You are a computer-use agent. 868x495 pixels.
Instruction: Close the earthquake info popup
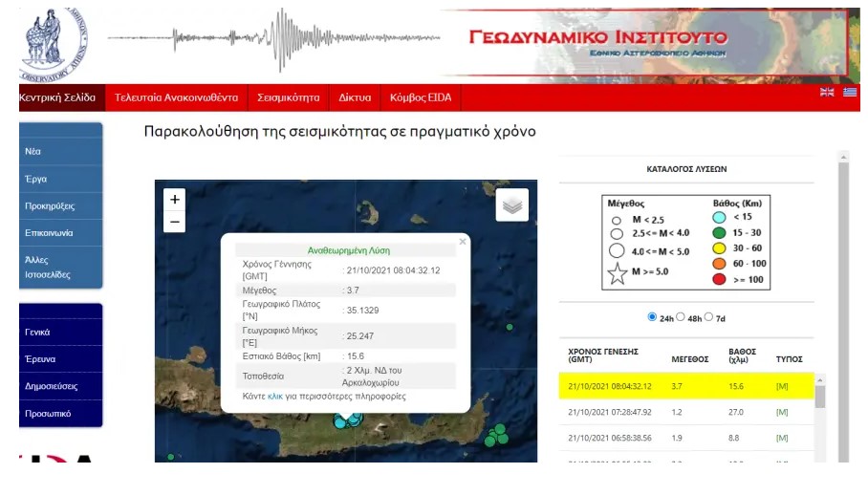(x=463, y=242)
